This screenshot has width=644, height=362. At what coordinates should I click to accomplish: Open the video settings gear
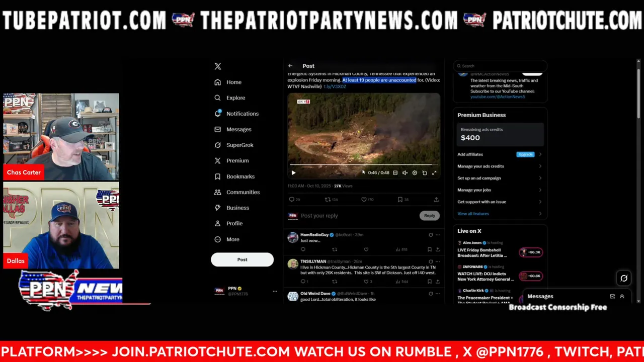coord(415,173)
